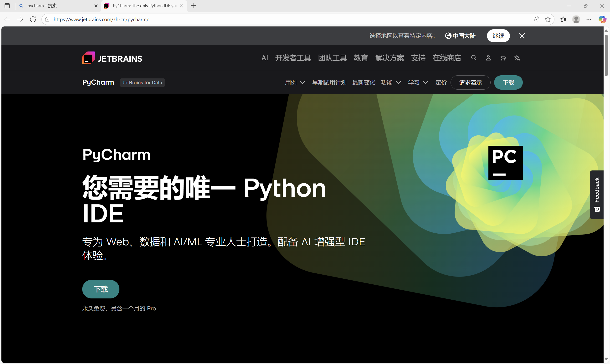Open the Copilot sidebar icon
This screenshot has width=610, height=364.
(602, 19)
